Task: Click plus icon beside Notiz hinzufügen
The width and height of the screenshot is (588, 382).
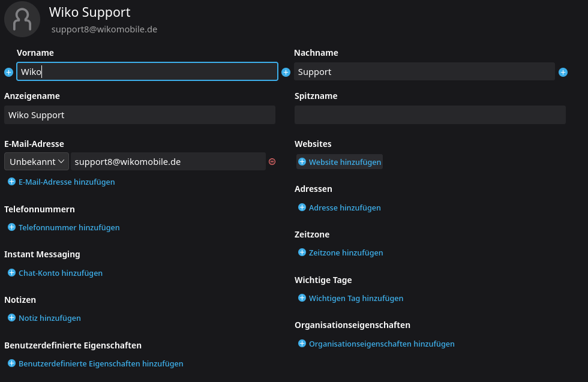Action: [11, 318]
